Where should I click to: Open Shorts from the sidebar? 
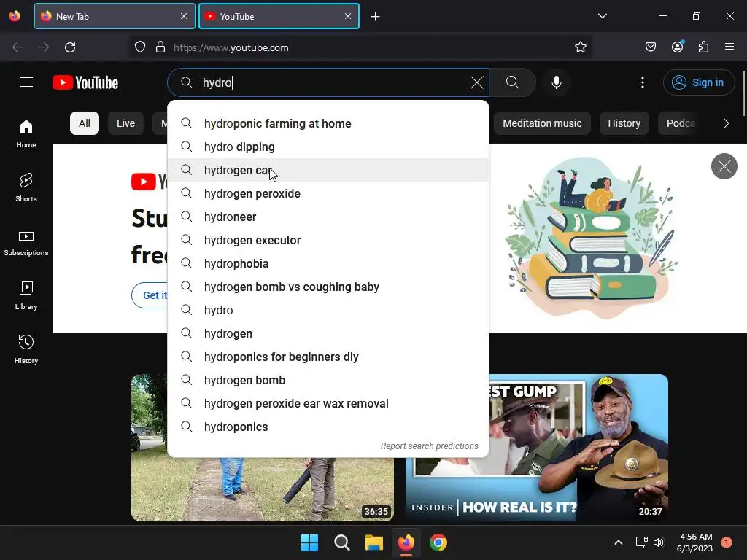pos(26,187)
